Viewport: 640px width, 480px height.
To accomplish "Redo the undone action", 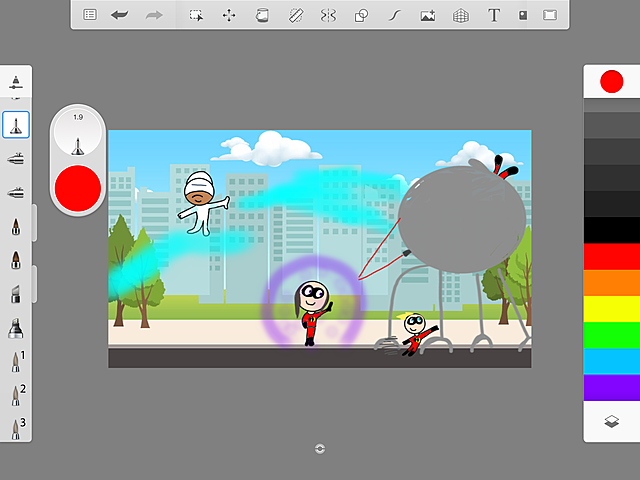I will 154,15.
